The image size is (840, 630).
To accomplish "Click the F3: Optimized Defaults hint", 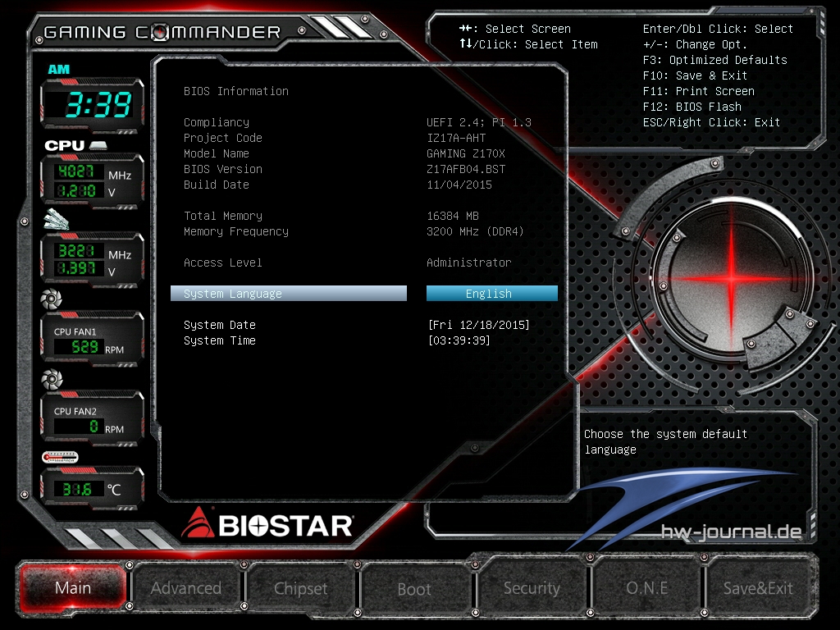I will pos(715,60).
